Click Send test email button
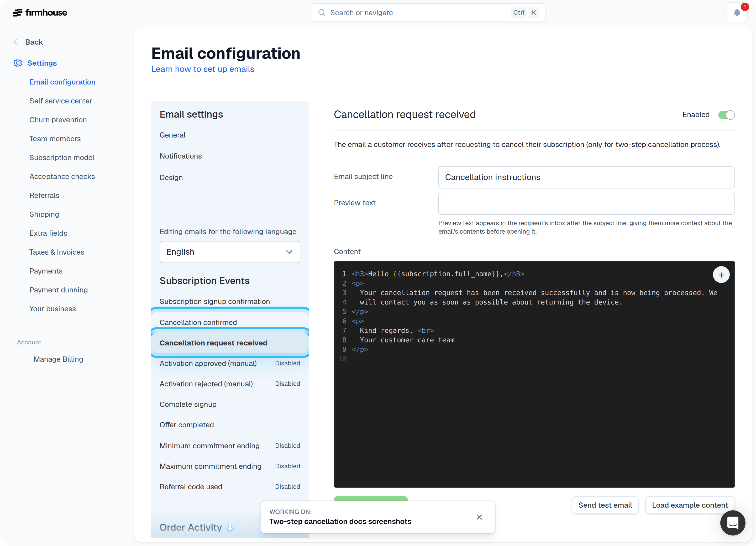The width and height of the screenshot is (756, 546). (x=605, y=505)
